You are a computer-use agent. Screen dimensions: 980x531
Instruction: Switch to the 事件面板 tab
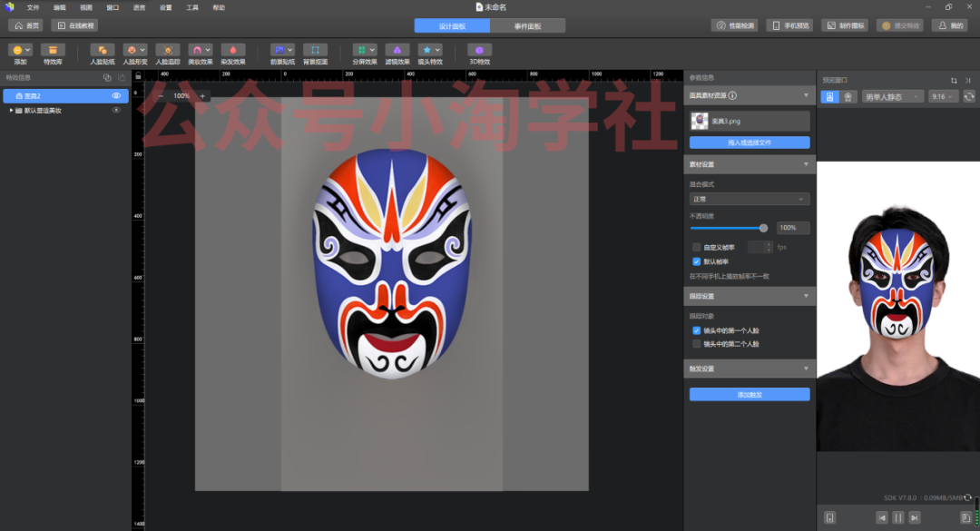point(527,26)
